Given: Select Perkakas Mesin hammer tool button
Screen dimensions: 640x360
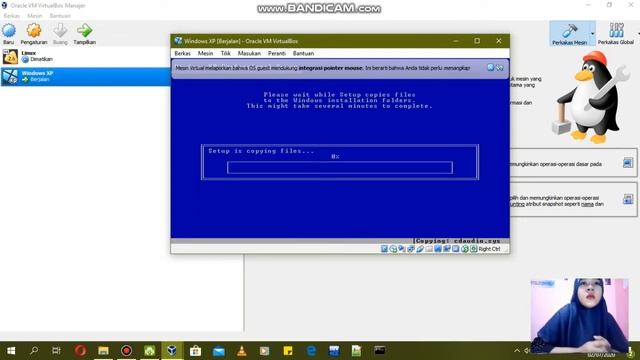Looking at the screenshot, I should click(569, 34).
